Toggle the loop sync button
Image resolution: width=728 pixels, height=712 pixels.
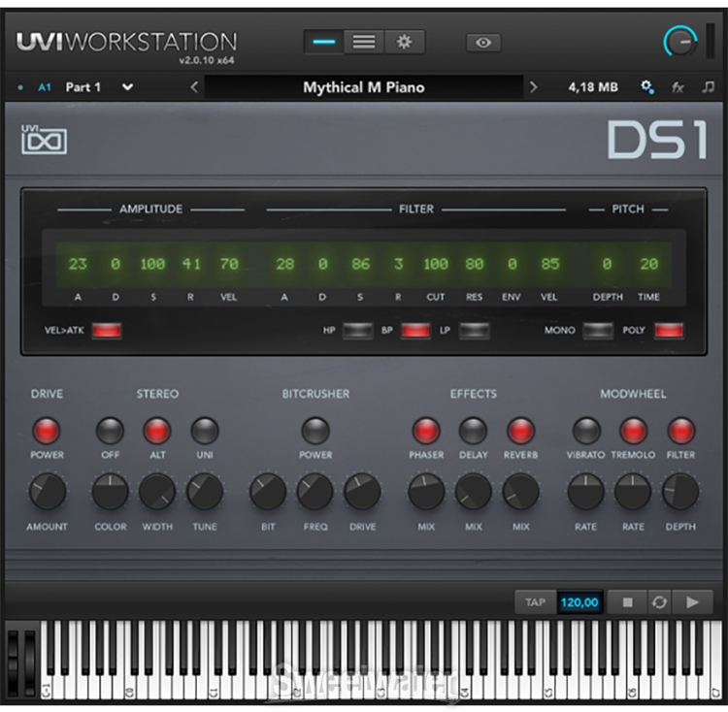point(659,602)
